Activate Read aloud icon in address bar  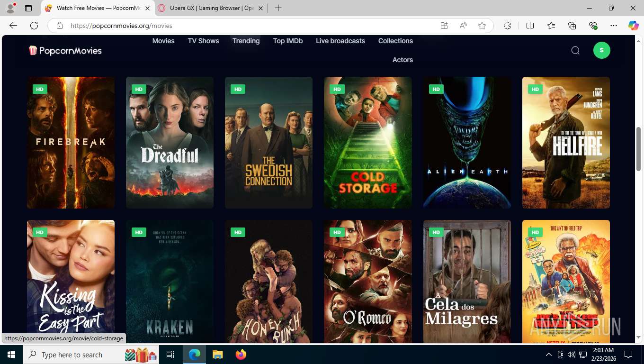coord(463,26)
